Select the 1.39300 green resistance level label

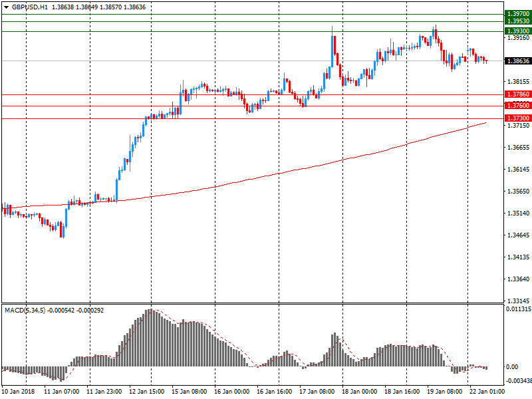(518, 31)
